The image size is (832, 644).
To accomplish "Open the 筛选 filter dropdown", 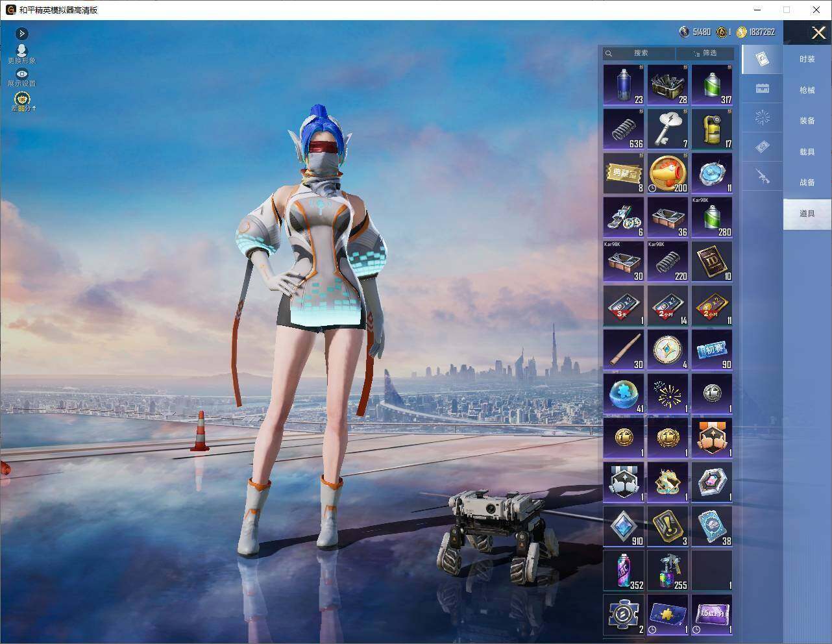I will pos(705,53).
